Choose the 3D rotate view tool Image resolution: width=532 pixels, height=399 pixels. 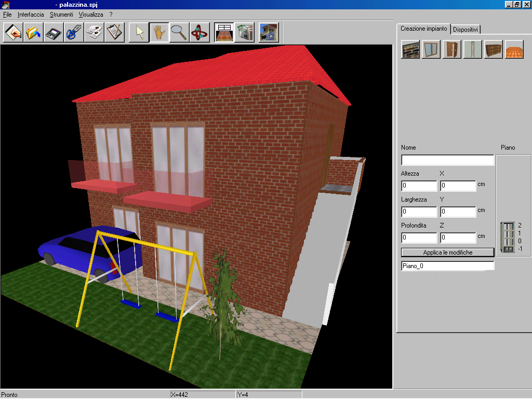click(x=199, y=33)
